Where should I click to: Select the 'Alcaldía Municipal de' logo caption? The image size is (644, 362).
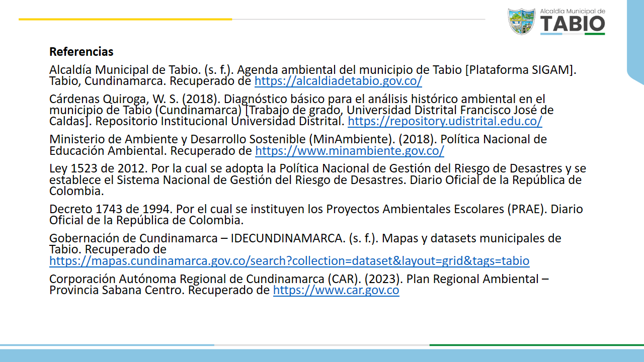tap(572, 11)
